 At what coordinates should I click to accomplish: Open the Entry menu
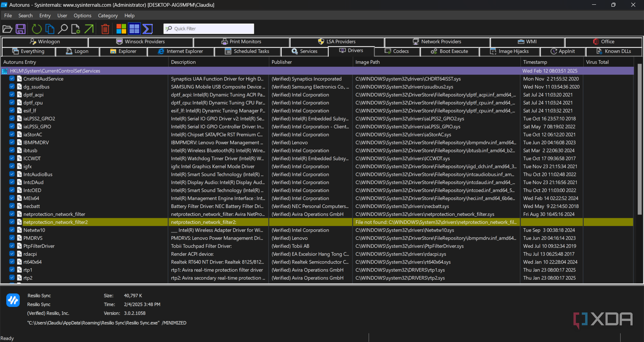coord(45,15)
